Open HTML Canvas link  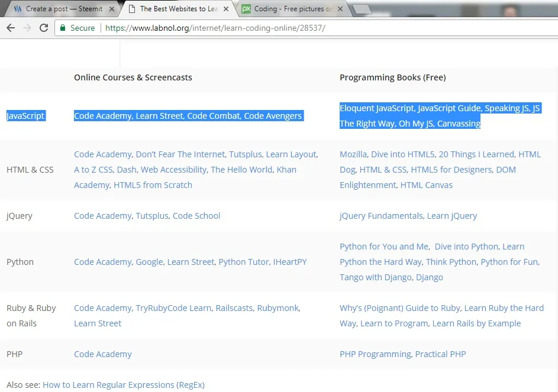point(426,184)
